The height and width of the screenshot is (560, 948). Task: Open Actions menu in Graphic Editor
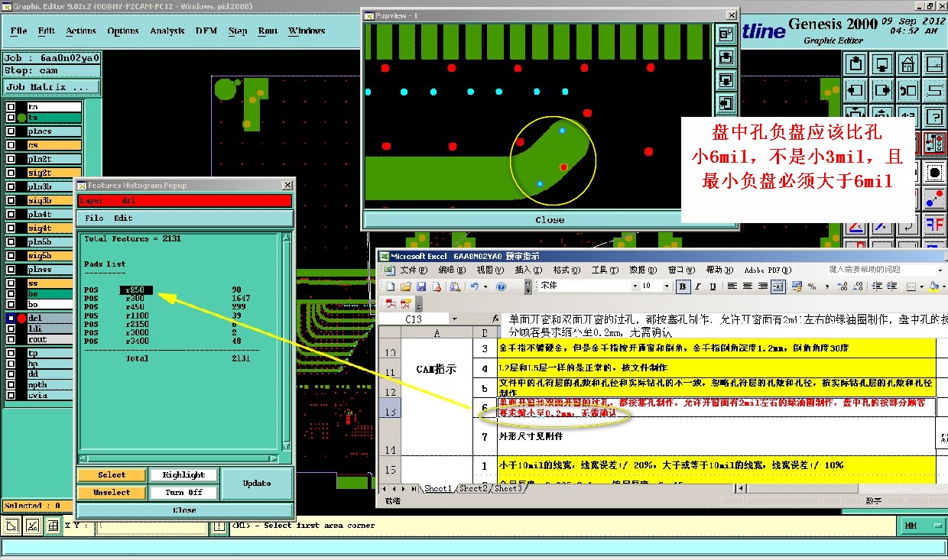click(81, 31)
